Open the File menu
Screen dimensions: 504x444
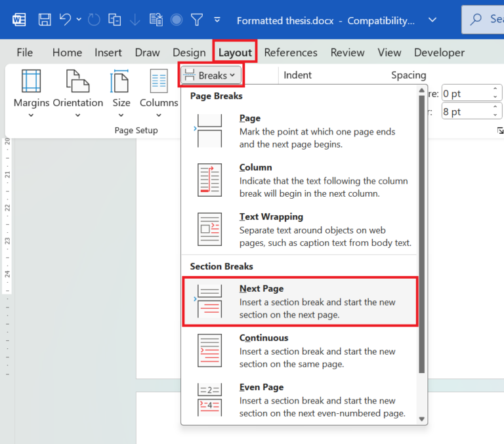(x=25, y=52)
